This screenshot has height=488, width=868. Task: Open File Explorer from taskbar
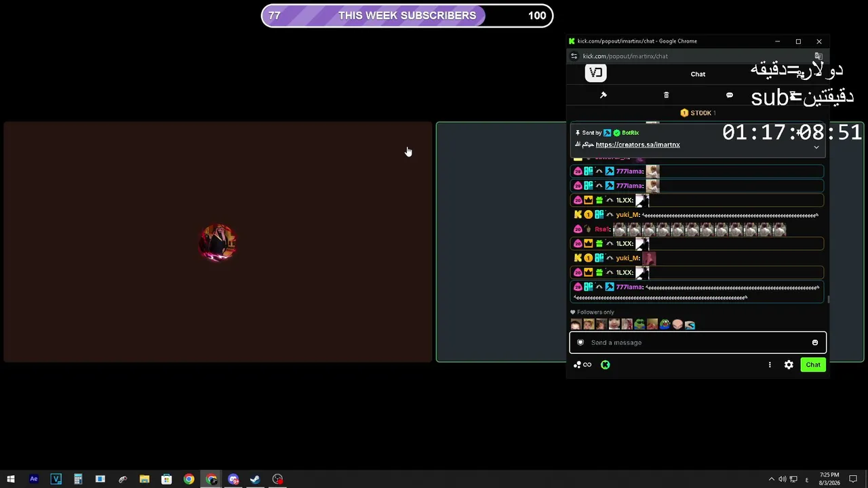pos(144,479)
